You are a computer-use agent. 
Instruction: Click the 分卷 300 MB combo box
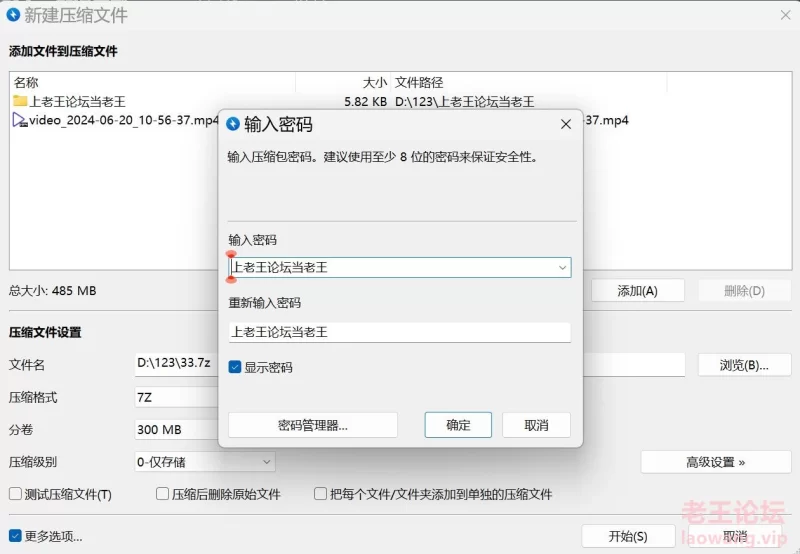[177, 430]
